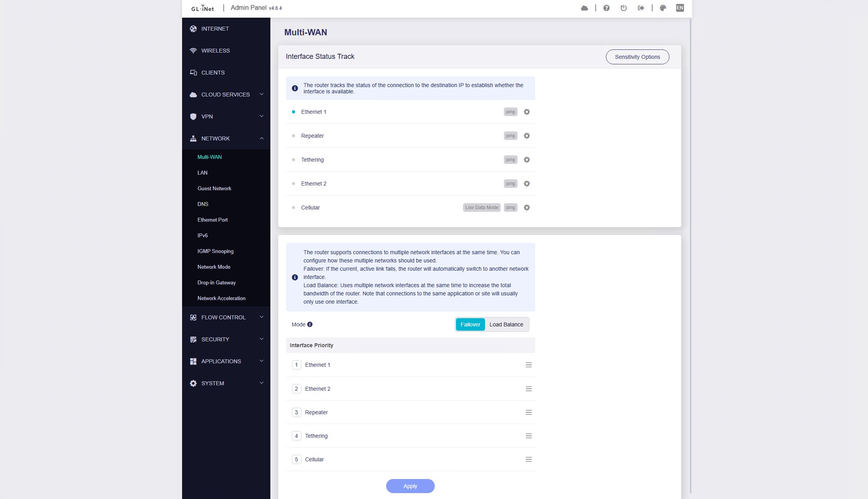Viewport: 868px width, 499px height.
Task: Click the help question mark icon
Action: click(x=606, y=8)
